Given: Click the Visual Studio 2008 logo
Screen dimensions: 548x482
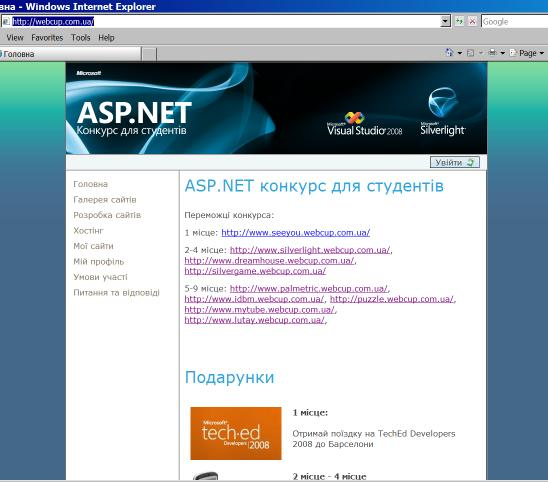Looking at the screenshot, I should point(364,124).
